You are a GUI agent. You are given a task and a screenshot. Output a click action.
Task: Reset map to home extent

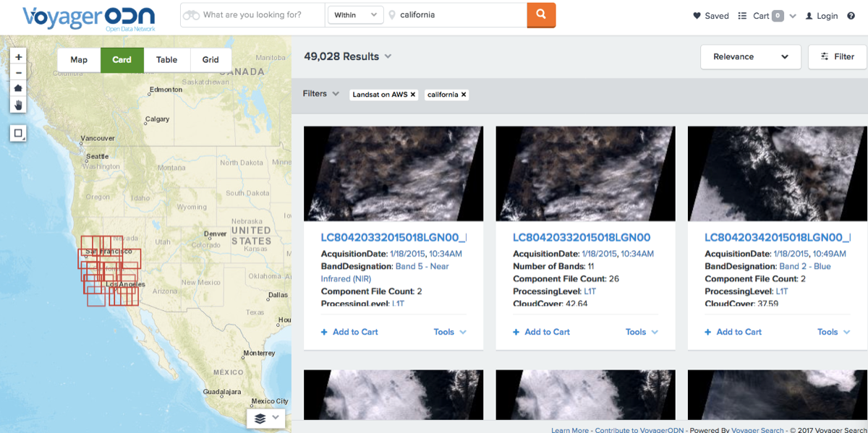click(x=18, y=88)
